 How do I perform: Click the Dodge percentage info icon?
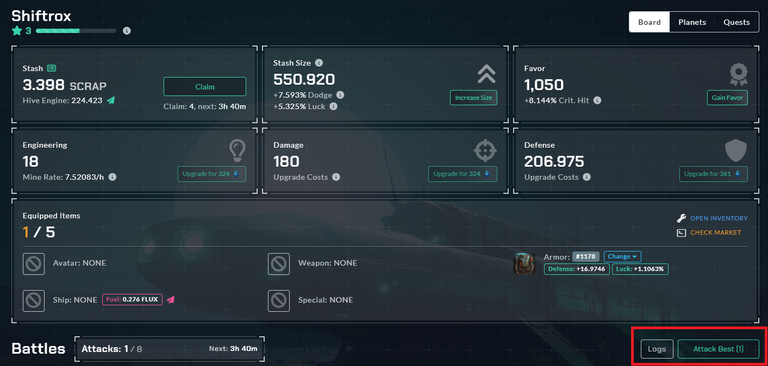340,95
